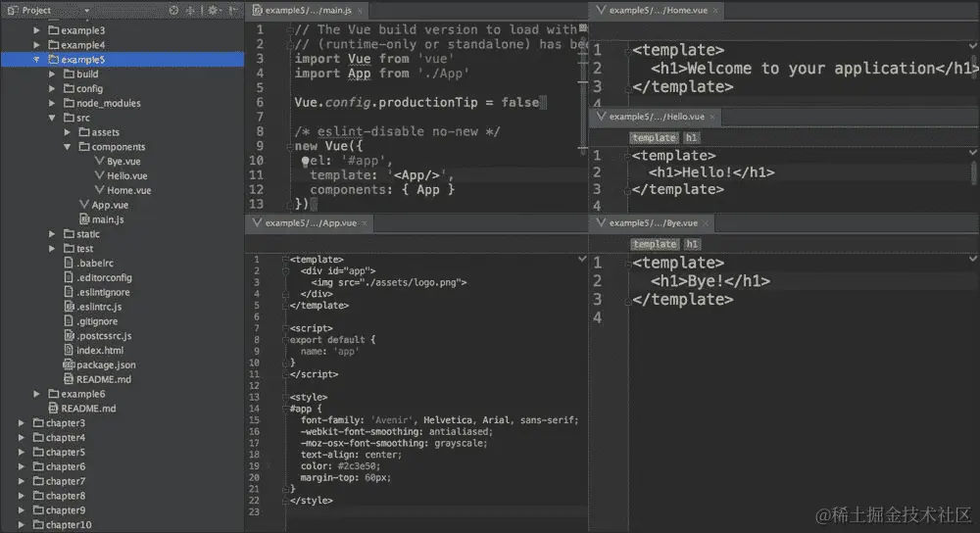Click the file icon next to index.html

[x=70, y=350]
